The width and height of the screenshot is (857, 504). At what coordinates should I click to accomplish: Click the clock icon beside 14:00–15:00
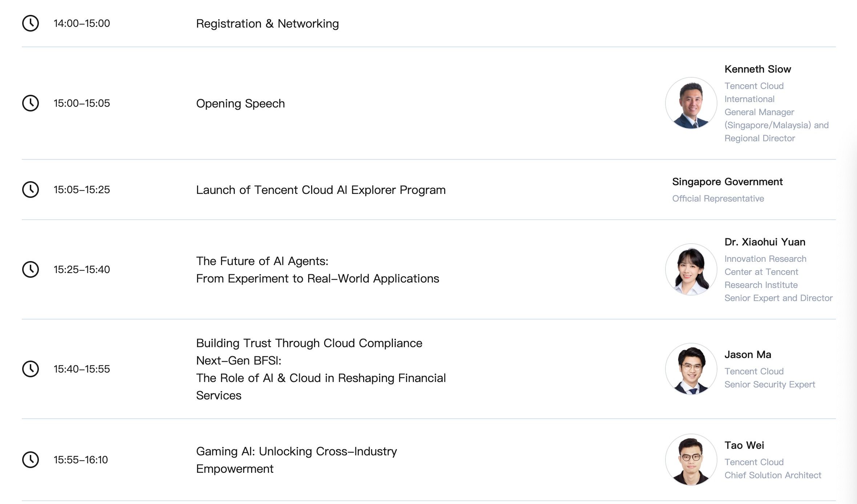click(31, 23)
